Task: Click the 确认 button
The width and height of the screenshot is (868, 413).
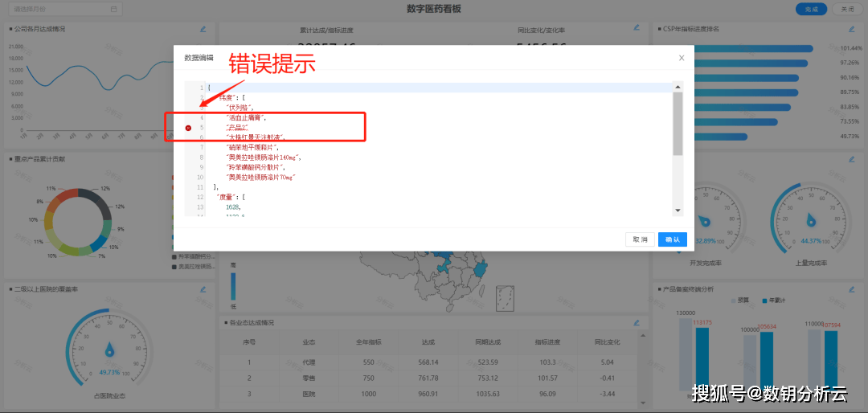Action: (x=673, y=239)
